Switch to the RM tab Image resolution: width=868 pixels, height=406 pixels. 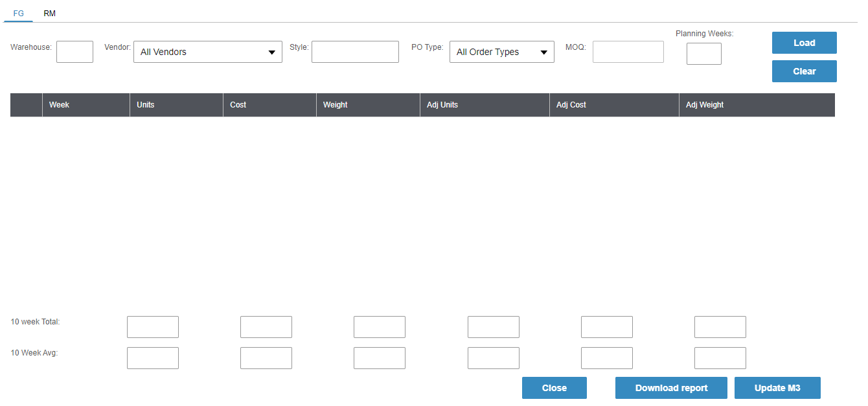[49, 14]
